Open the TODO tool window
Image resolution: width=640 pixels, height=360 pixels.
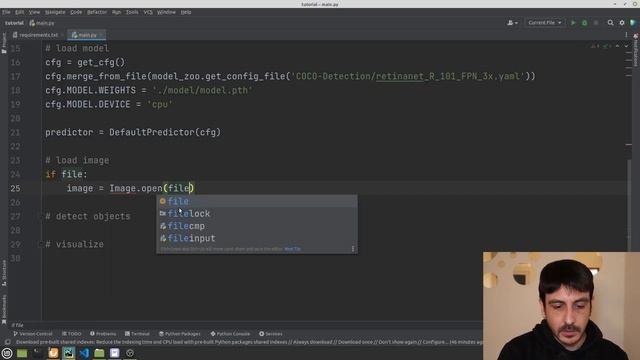(72, 334)
